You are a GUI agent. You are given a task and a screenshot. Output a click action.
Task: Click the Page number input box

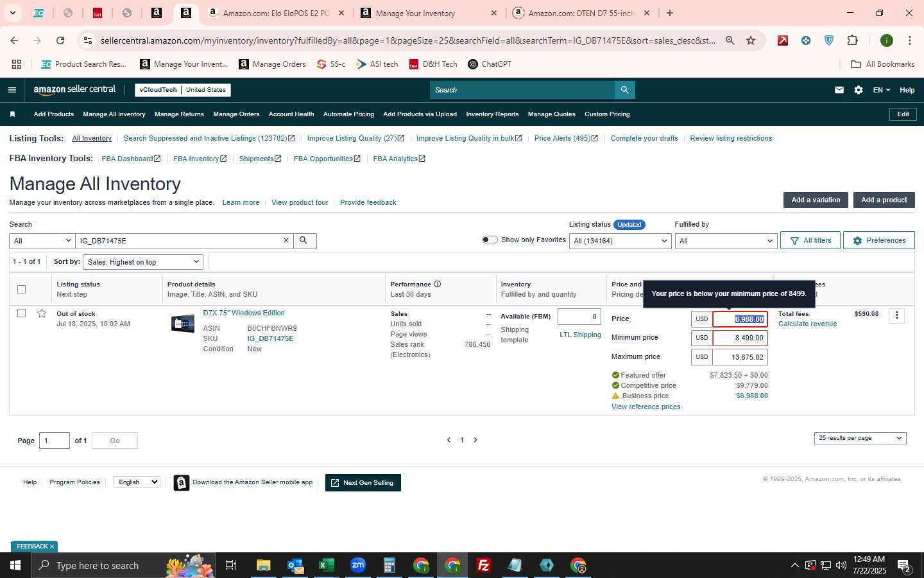coord(55,441)
